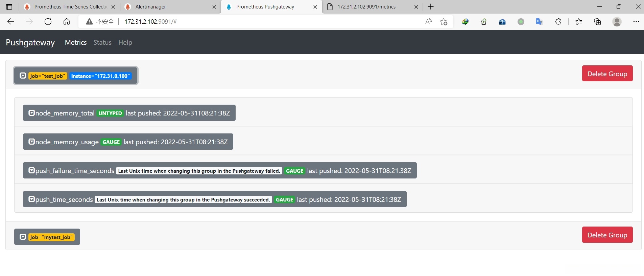Click the job="mytest_job" label badge
The image size is (644, 276).
coord(51,237)
